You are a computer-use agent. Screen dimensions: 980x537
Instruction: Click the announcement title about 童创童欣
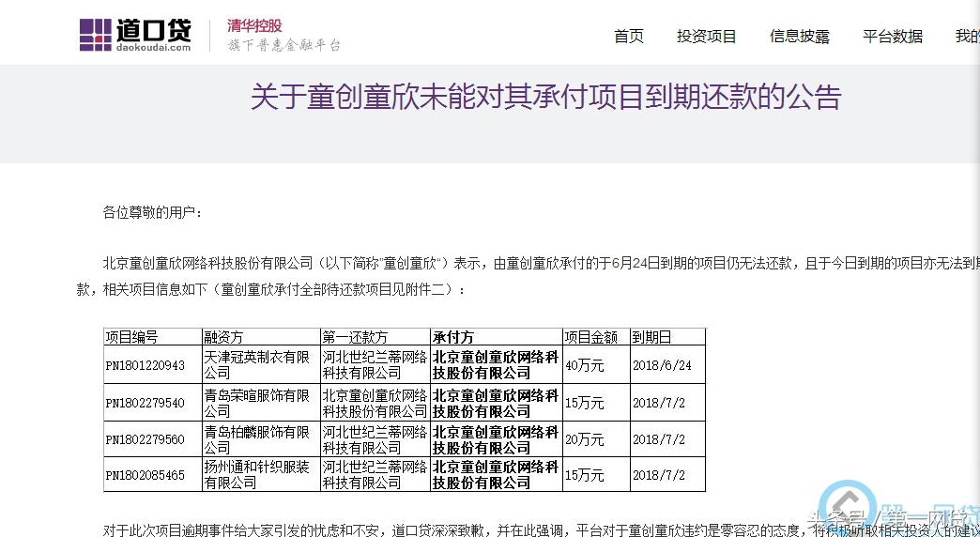(x=545, y=98)
